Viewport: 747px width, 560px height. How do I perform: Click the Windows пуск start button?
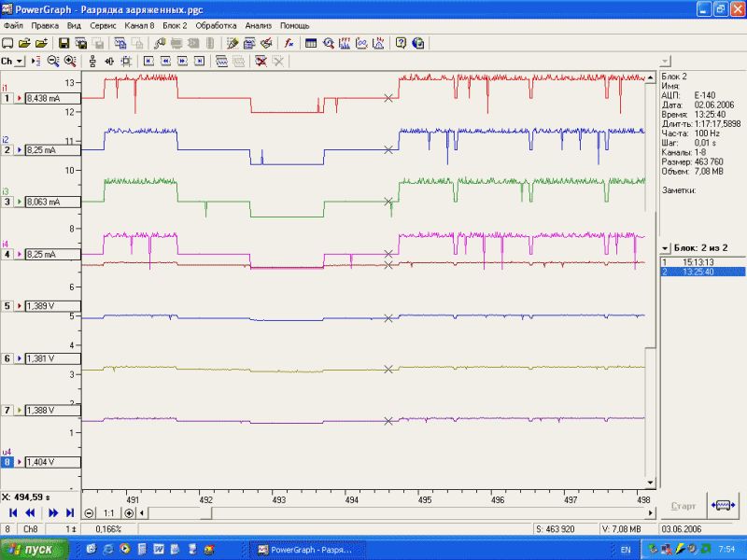pyautogui.click(x=32, y=550)
